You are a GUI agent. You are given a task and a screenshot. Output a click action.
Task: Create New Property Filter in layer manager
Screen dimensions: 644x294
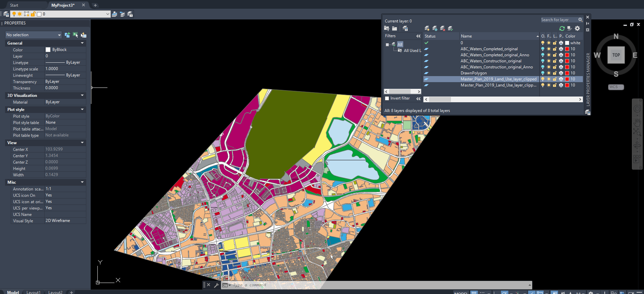387,28
